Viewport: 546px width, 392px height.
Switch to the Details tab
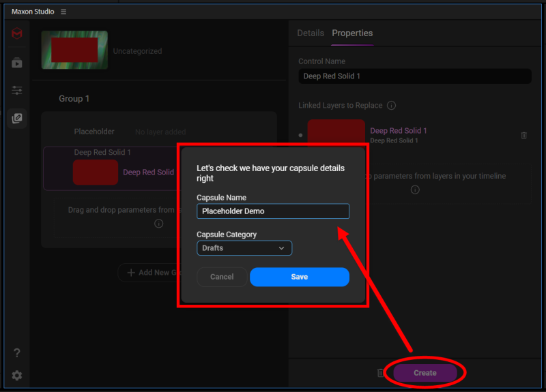pyautogui.click(x=311, y=33)
